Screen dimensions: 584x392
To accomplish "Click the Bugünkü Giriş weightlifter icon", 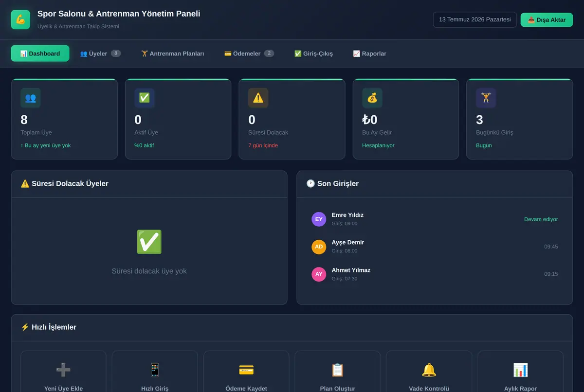I will 486,98.
